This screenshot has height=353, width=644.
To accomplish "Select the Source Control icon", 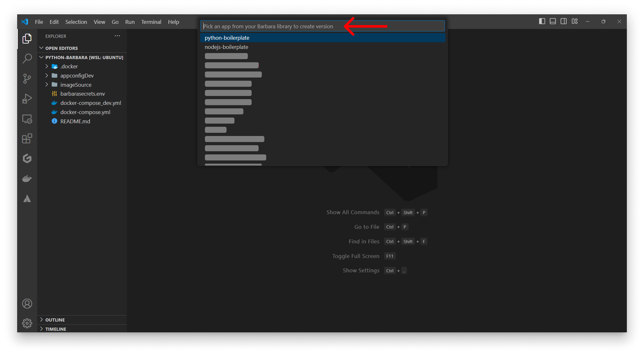I will [27, 78].
